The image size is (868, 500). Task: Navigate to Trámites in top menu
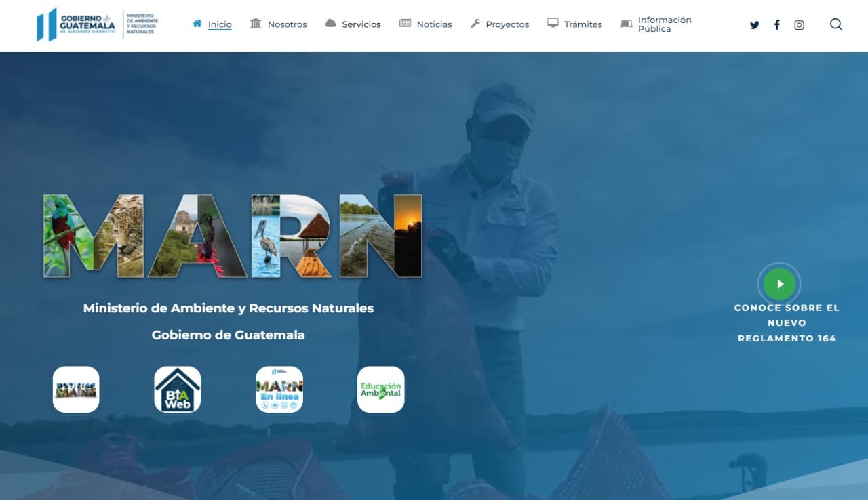point(583,24)
